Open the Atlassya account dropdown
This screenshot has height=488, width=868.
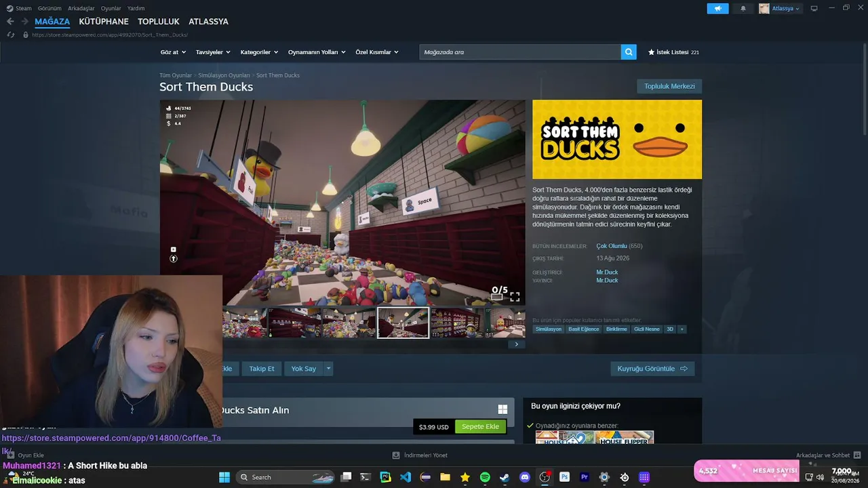tap(786, 9)
